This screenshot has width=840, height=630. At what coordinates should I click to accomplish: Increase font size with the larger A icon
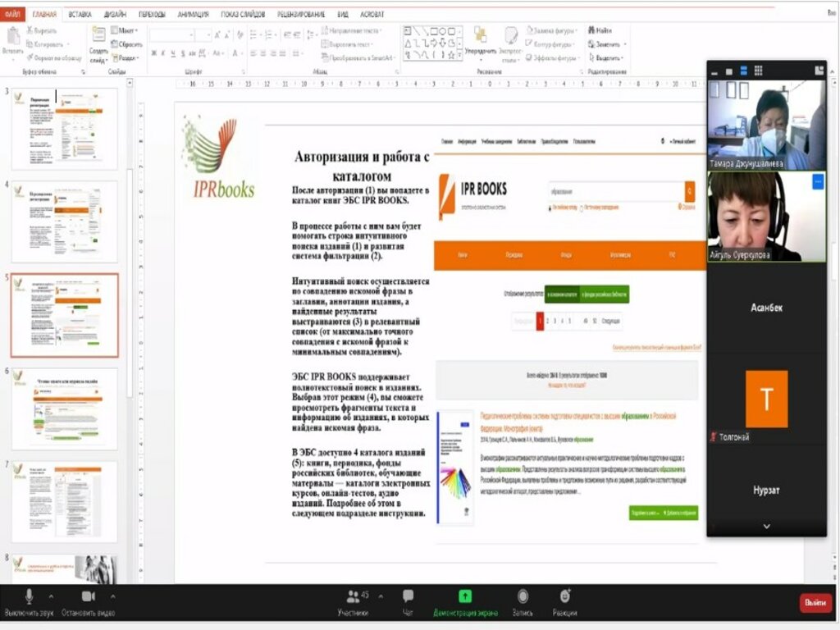coord(217,35)
